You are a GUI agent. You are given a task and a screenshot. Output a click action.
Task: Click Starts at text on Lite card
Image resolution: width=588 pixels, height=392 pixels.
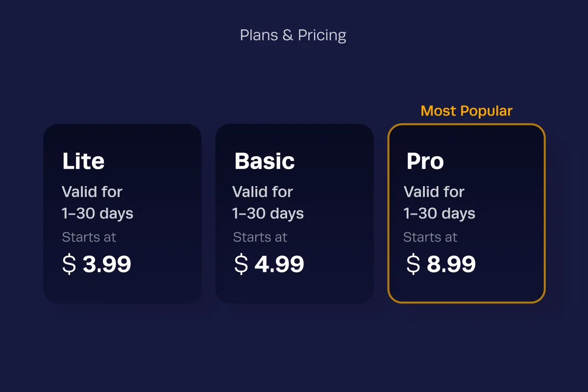[x=89, y=237]
